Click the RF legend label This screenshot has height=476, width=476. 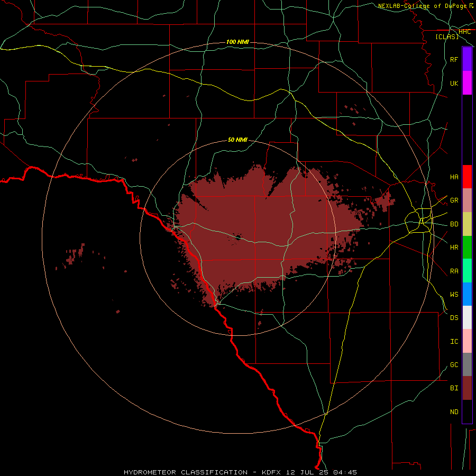[x=454, y=59]
